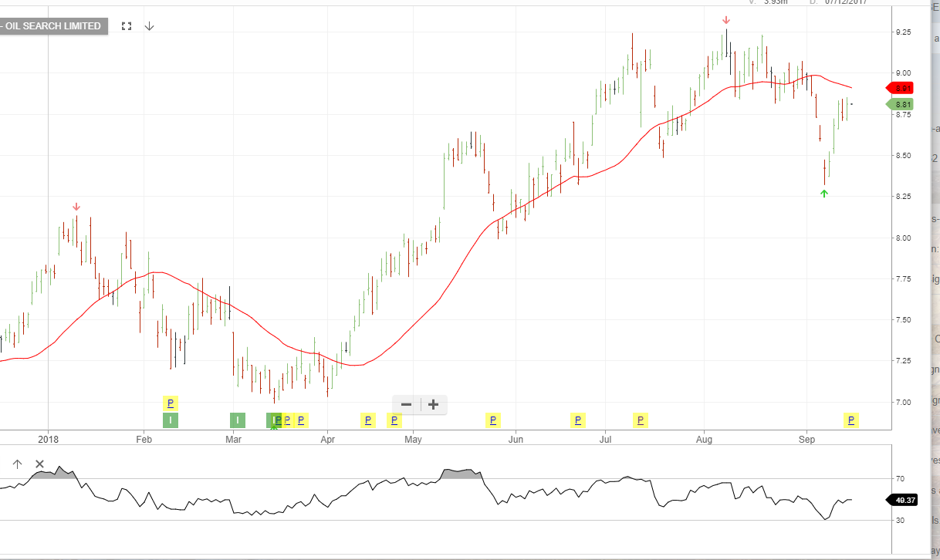
Task: Open the late-June P marker
Action: point(578,420)
